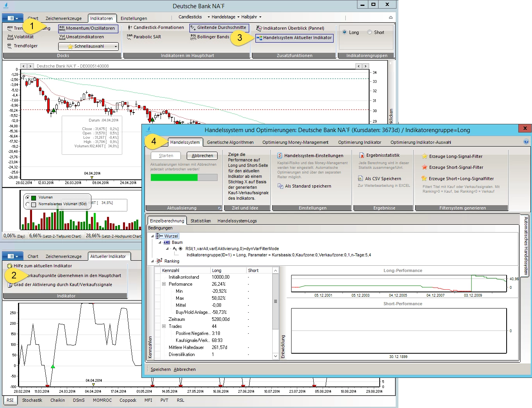Open Genetische Algorithmen tab
This screenshot has width=532, height=408.
click(230, 142)
